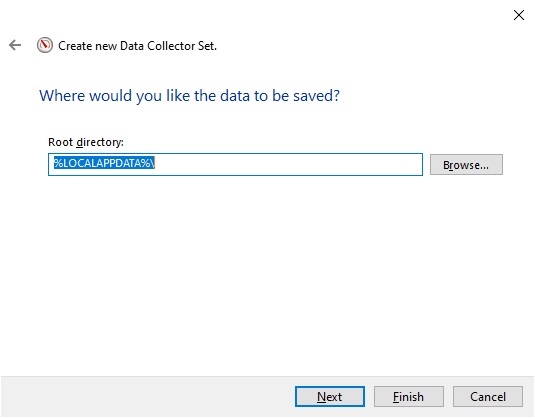Focus the Root directory text field
The width and height of the screenshot is (535, 418).
[235, 164]
